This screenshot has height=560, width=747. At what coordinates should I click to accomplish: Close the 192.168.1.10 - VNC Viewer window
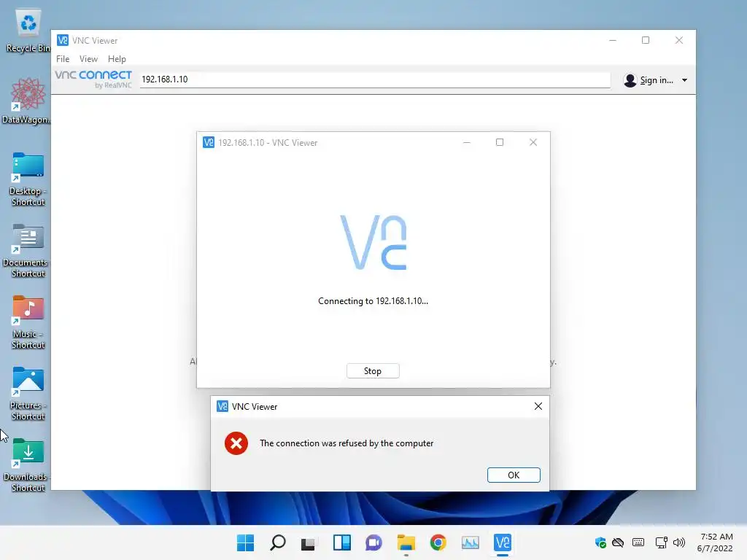coord(533,142)
